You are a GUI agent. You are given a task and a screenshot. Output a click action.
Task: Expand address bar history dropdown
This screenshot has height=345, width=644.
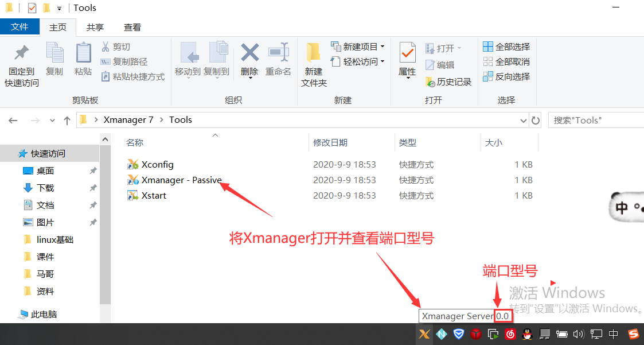[x=523, y=121]
